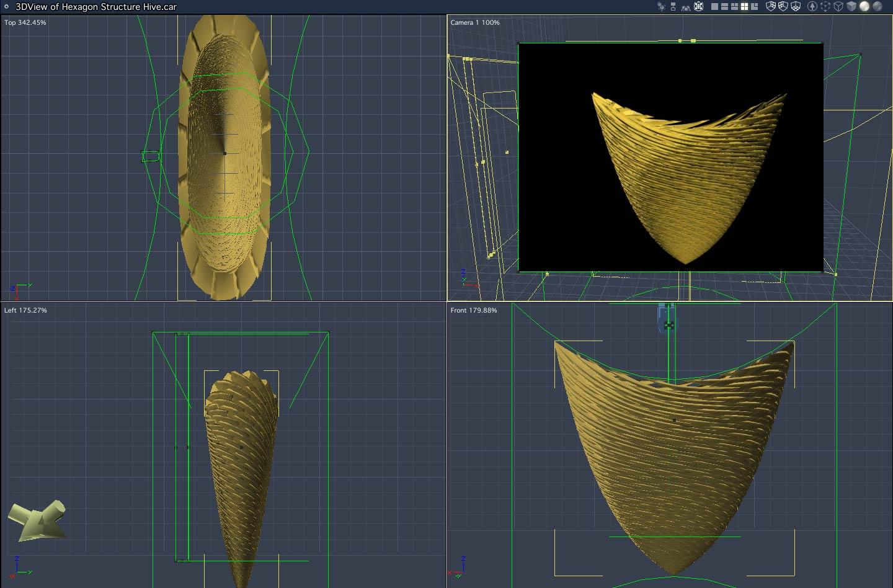Click the rendered Camera 1 preview image
Viewport: 893px width, 588px height.
(x=670, y=158)
